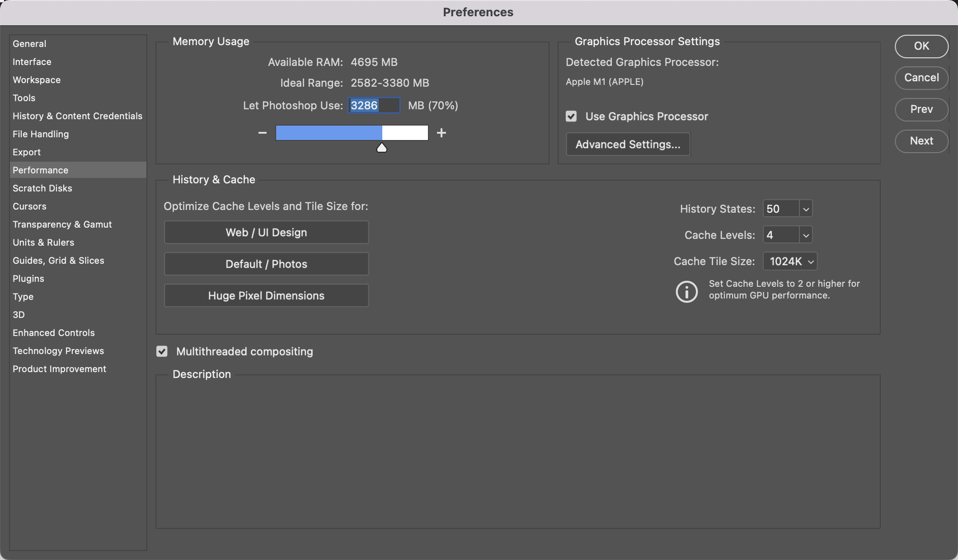Disable the Use Graphics Processor checkbox
The height and width of the screenshot is (560, 958).
point(571,117)
